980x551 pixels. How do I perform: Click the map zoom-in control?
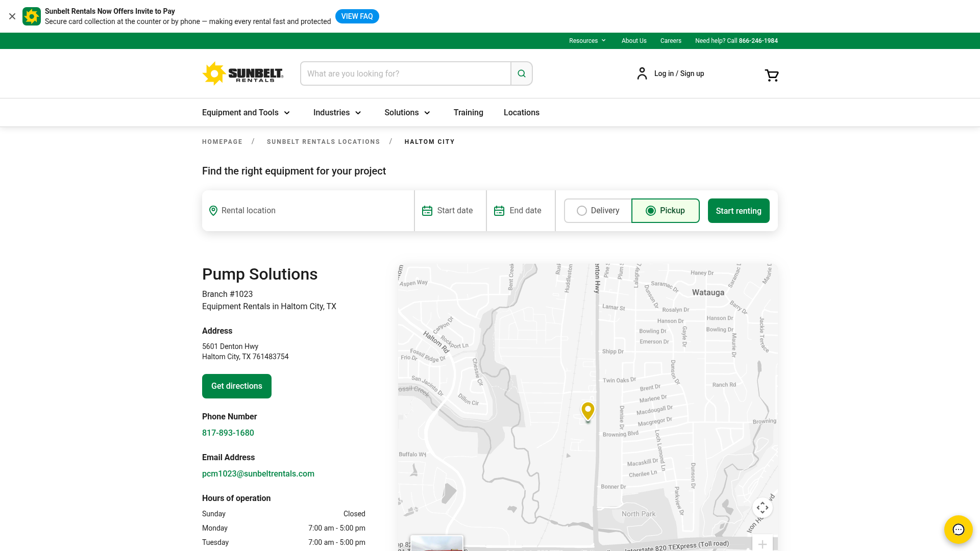[763, 544]
